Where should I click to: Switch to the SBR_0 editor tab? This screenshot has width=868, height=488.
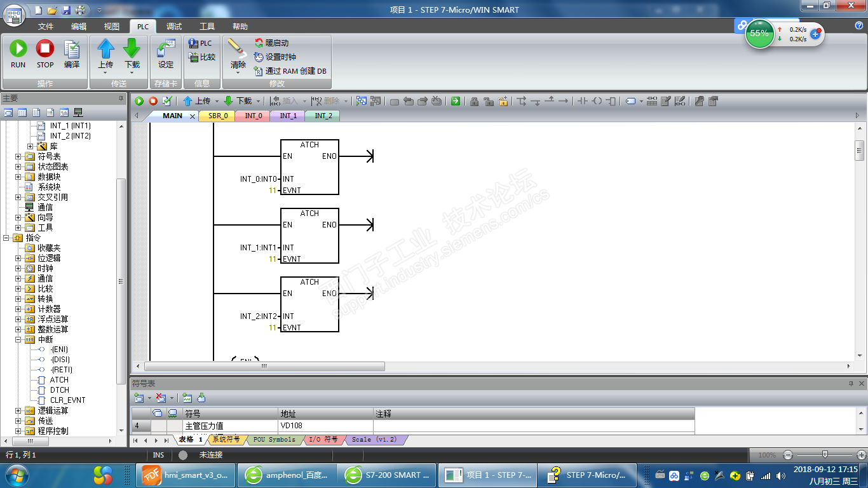point(218,116)
